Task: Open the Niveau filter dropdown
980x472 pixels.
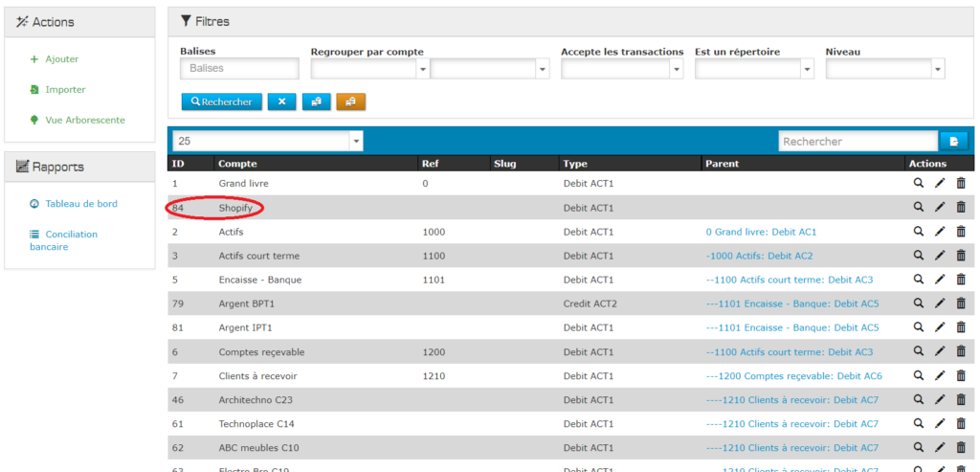Action: tap(884, 69)
